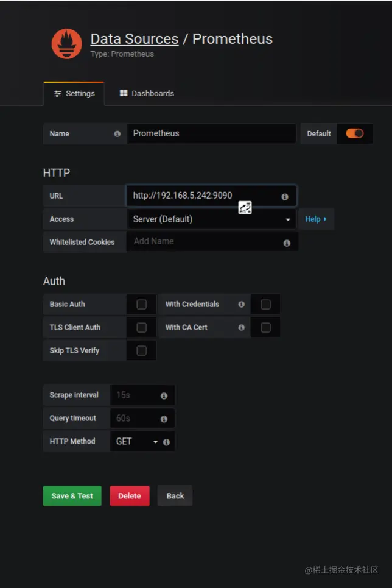Click the HTTP section heading
Viewport: 392px width, 588px height.
tap(57, 173)
